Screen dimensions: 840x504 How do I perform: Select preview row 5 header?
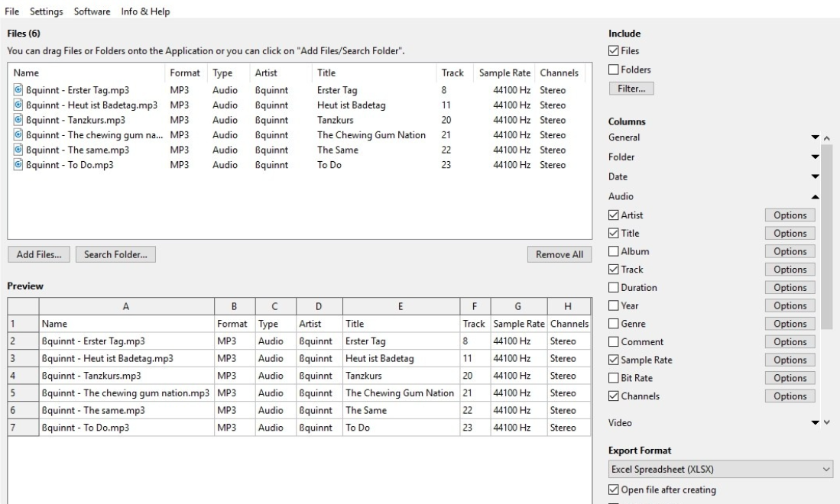click(x=23, y=393)
